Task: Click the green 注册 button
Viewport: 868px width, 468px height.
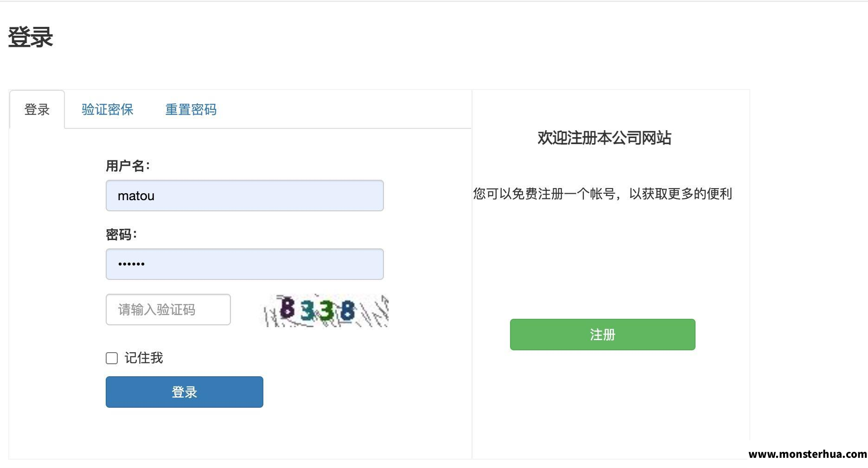Action: [x=602, y=335]
